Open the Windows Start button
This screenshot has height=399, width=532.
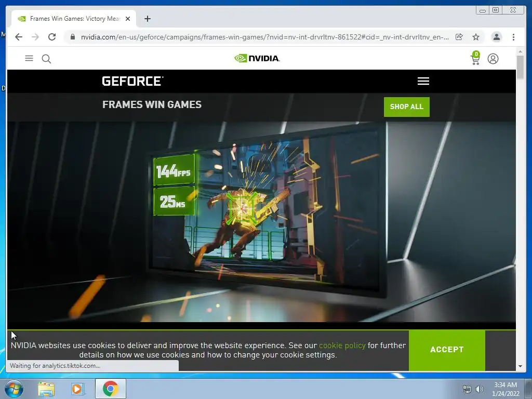pyautogui.click(x=14, y=389)
